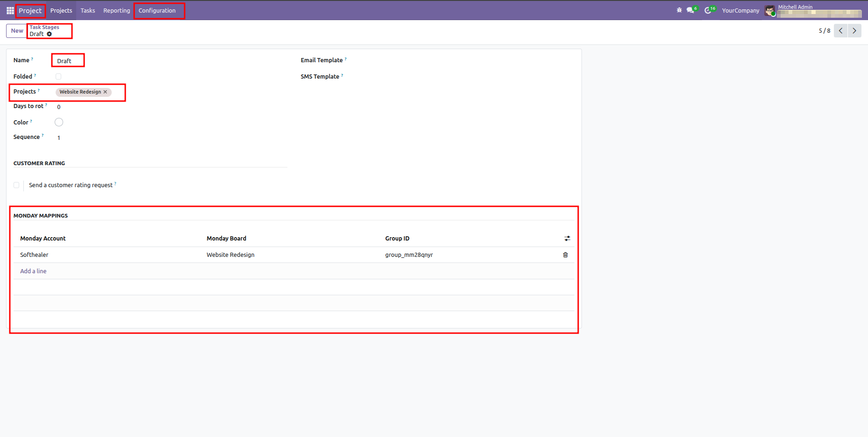Pick a stage color swatch

click(59, 122)
